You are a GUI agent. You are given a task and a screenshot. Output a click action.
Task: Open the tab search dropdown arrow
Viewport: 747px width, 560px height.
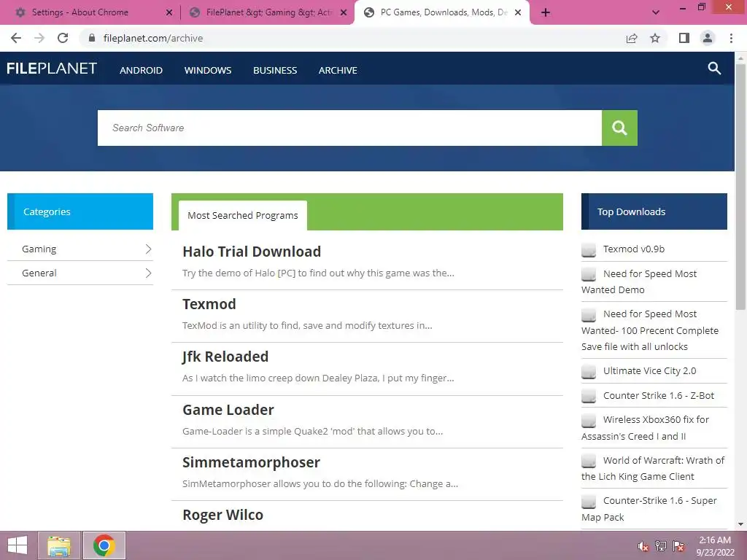tap(656, 13)
